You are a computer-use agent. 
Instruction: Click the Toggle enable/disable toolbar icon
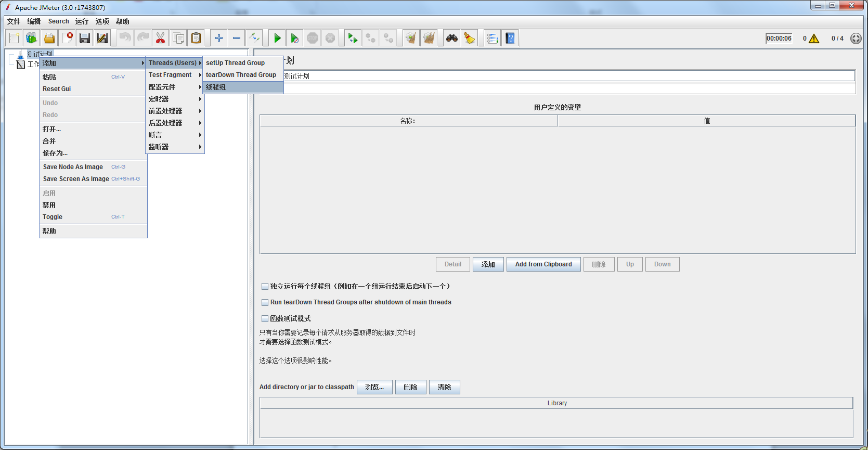pyautogui.click(x=254, y=38)
